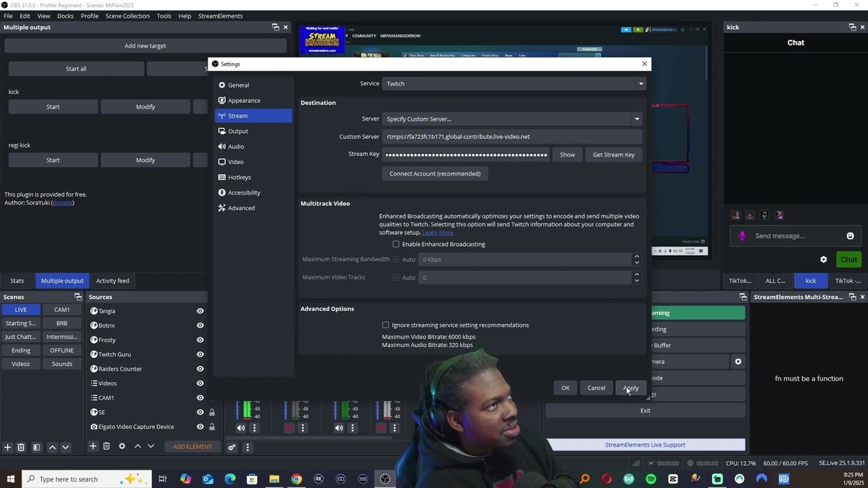Select Hotkeys in Settings sidebar
Image resolution: width=868 pixels, height=488 pixels.
point(254,177)
